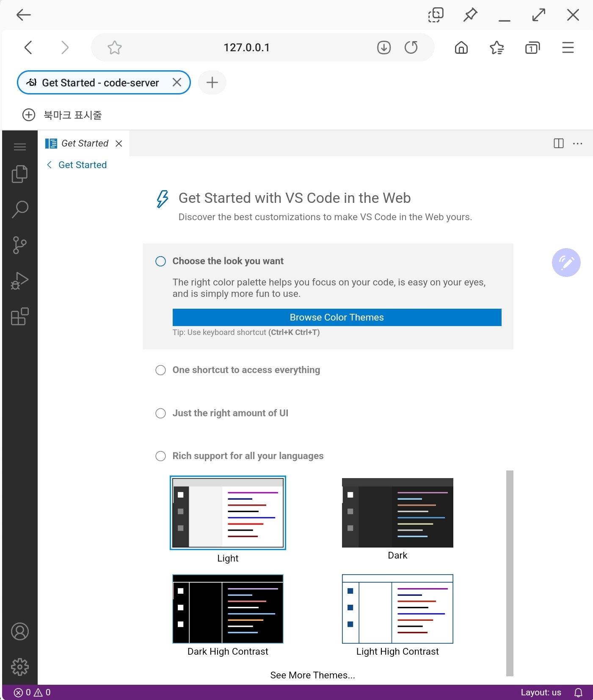Select the Get Started - code-server browser tab

(x=104, y=82)
